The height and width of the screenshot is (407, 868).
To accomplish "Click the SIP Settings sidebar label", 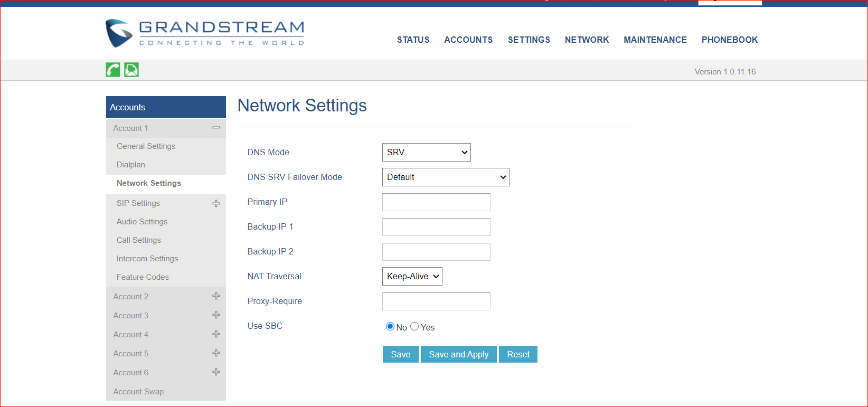I will (138, 203).
